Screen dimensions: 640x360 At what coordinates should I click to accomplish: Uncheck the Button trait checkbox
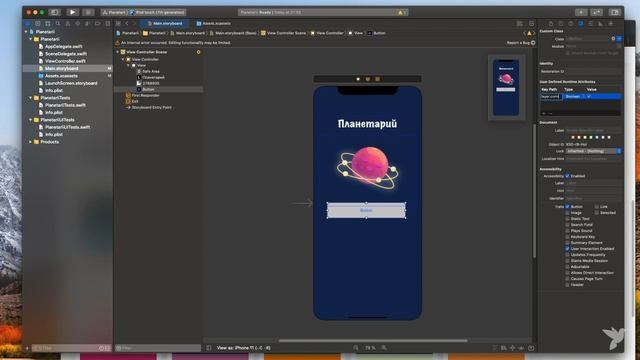pos(567,207)
